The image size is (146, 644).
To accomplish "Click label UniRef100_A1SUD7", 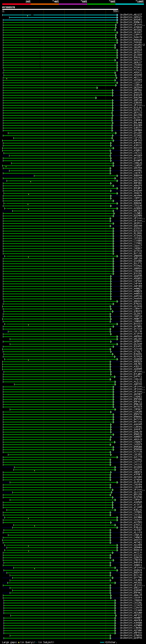I will point(131,530).
